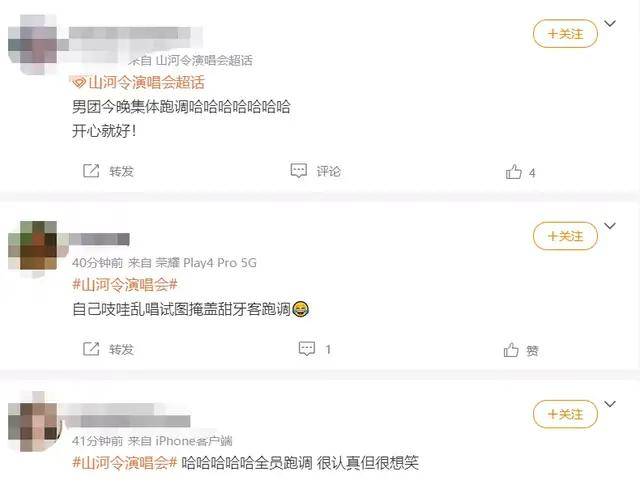This screenshot has height=493, width=640.
Task: Open #山河令演唱会# hashtag in second post
Action: pos(125,284)
